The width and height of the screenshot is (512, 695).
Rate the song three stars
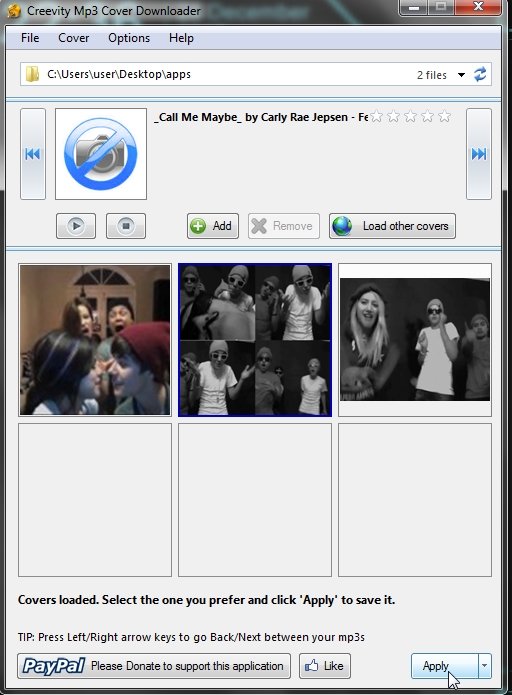(x=410, y=117)
